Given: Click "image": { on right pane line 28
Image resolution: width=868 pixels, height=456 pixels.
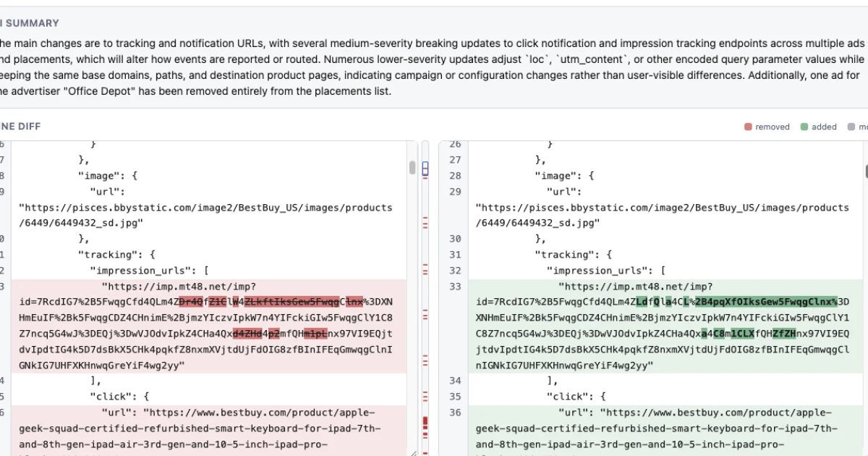Looking at the screenshot, I should coord(564,175).
